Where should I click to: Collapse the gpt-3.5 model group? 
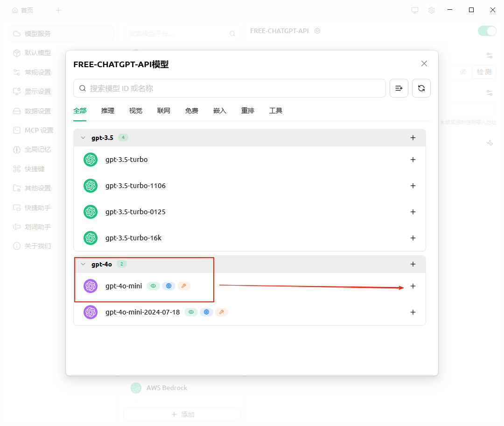83,138
